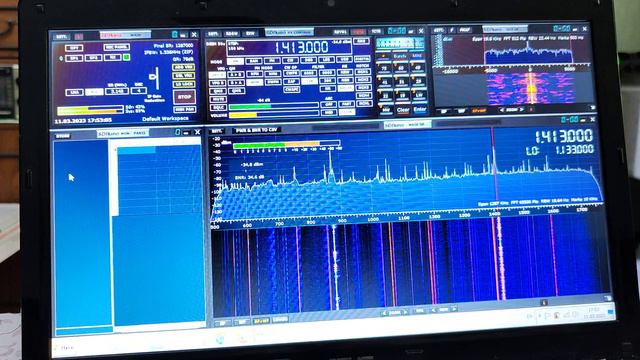Toggle the MUTE button
640x360 pixels.
(x=218, y=100)
